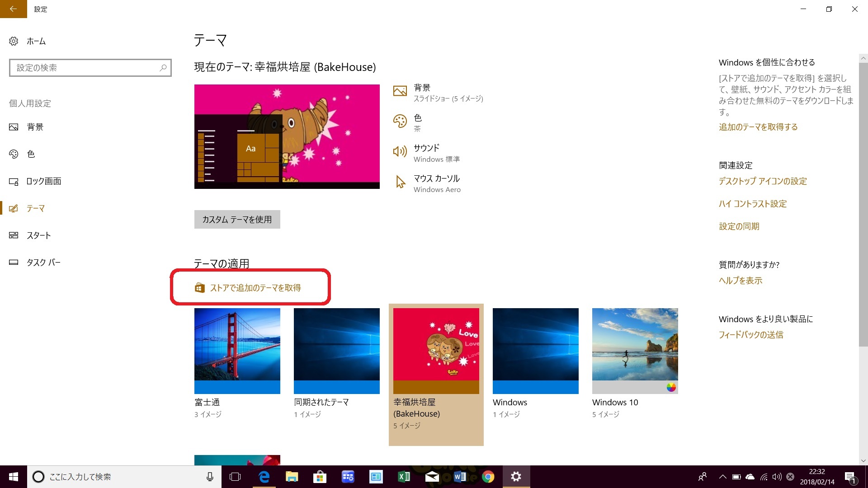Select the 背景 sidebar icon
This screenshot has height=488, width=868.
coord(14,127)
